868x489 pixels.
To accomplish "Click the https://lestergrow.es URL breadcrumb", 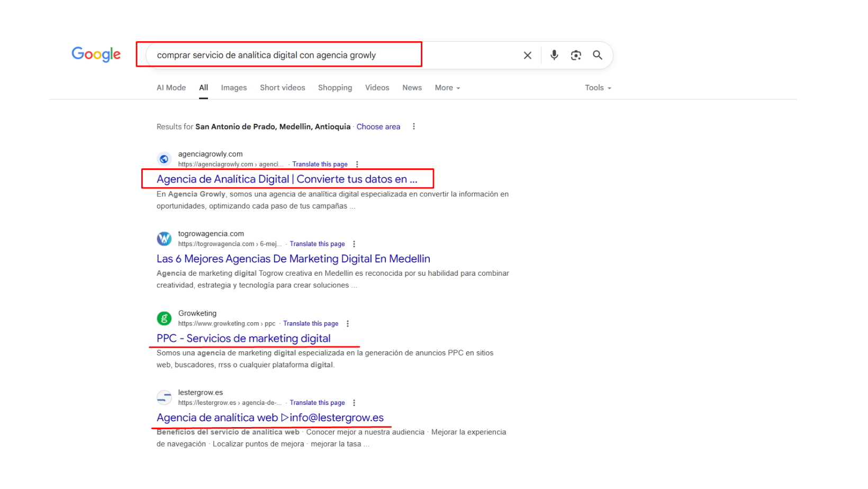I will tap(230, 403).
